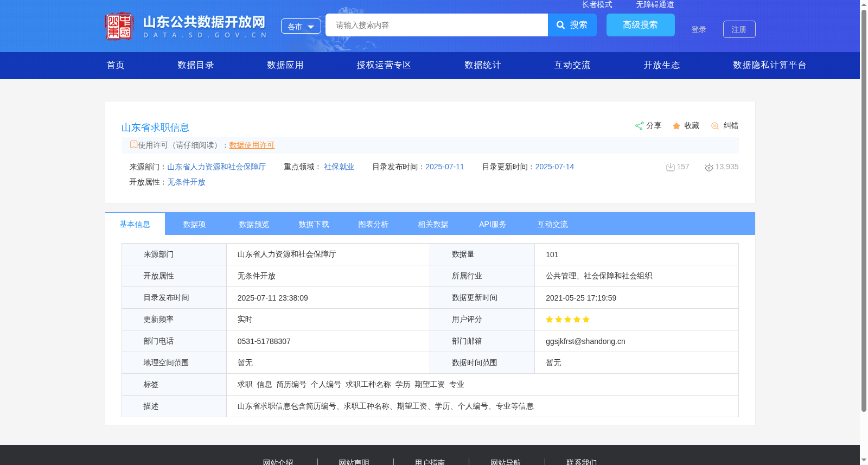This screenshot has width=868, height=465.
Task: Click the download count icon beside 157
Action: pos(671,167)
